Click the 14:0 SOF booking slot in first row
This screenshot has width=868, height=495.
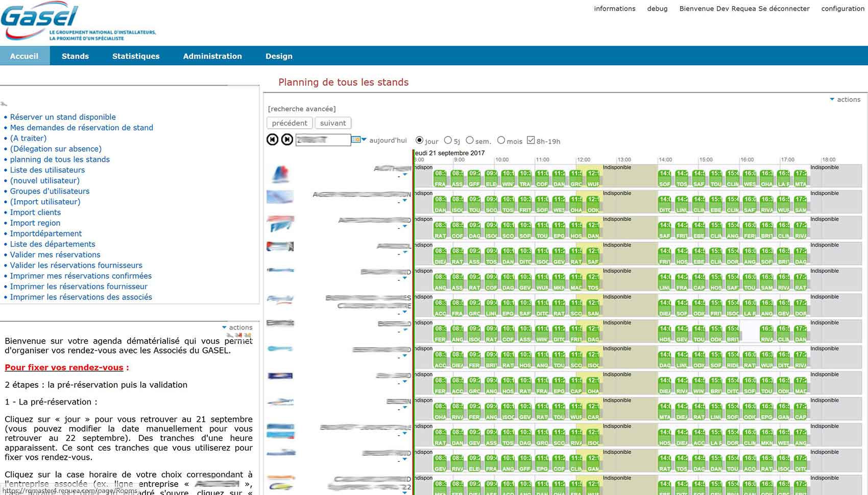[665, 179]
